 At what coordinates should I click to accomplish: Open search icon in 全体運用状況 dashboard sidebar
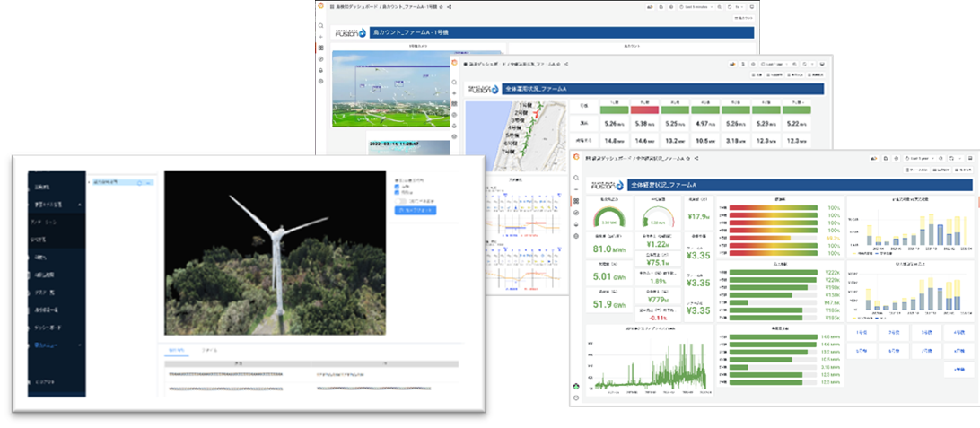(x=454, y=82)
